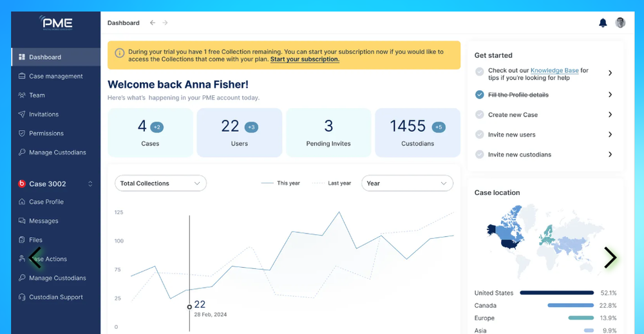Click the Permissions shield icon
The image size is (644, 334).
coord(22,133)
